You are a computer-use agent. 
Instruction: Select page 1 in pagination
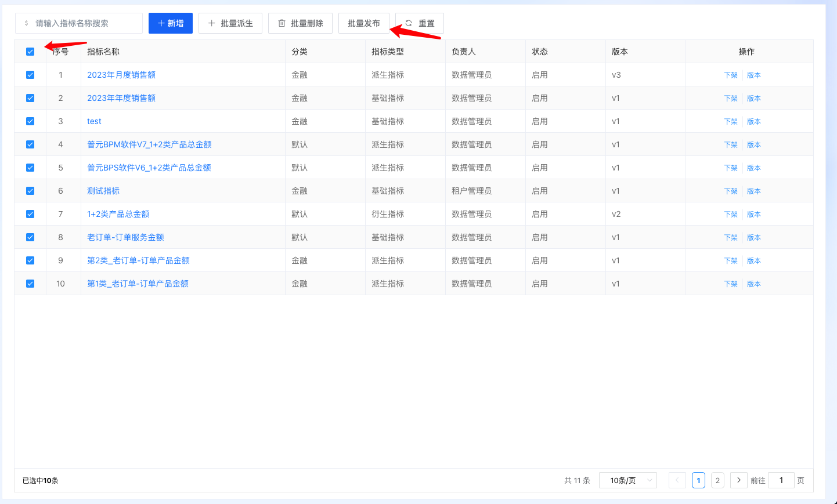[698, 480]
